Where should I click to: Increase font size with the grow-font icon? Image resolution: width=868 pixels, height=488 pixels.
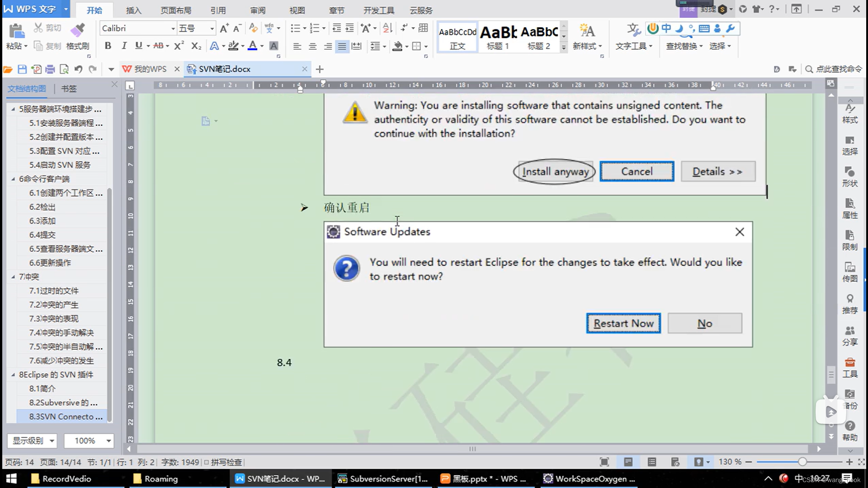[x=224, y=28]
